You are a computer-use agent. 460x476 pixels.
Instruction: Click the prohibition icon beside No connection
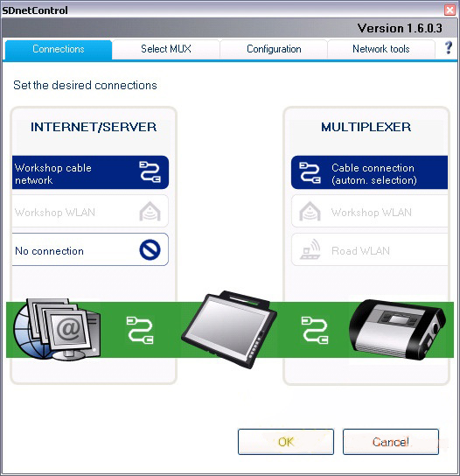(150, 250)
